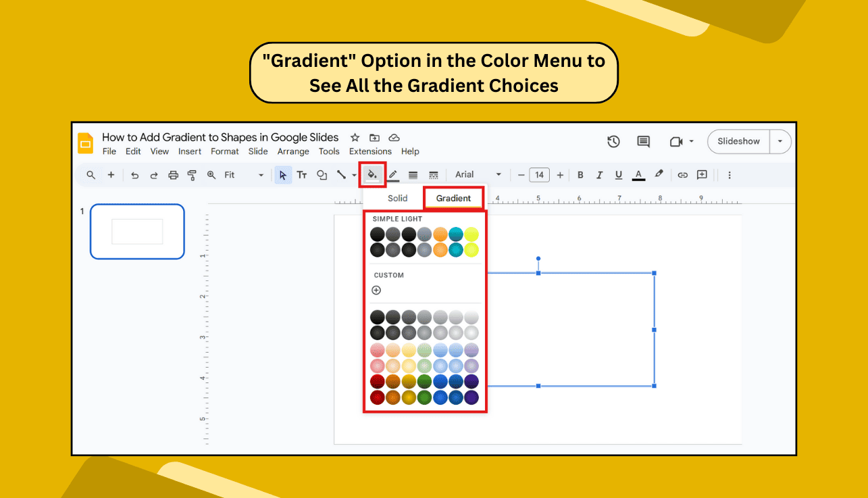Open the Insert link icon
Viewport: 868px width, 498px height.
pos(682,174)
